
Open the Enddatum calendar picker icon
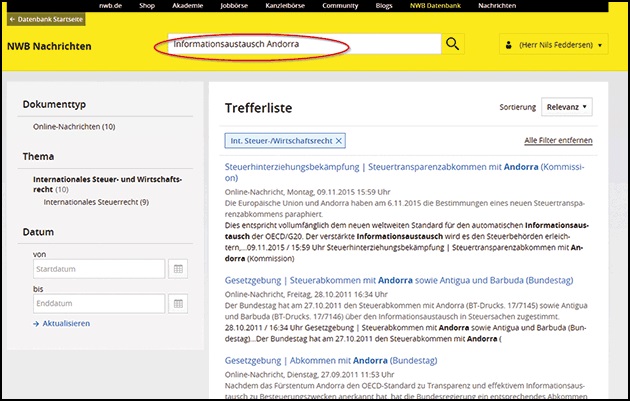pos(177,303)
